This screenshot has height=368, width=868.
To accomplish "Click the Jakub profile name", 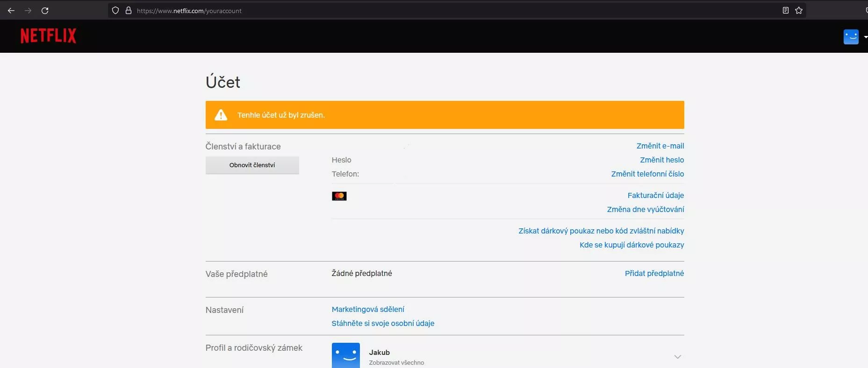I will (379, 353).
